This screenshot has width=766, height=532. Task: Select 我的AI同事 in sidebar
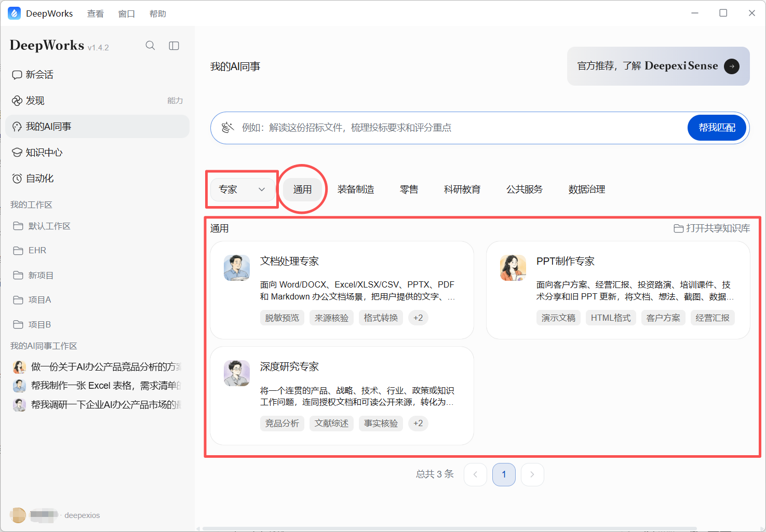pos(97,127)
